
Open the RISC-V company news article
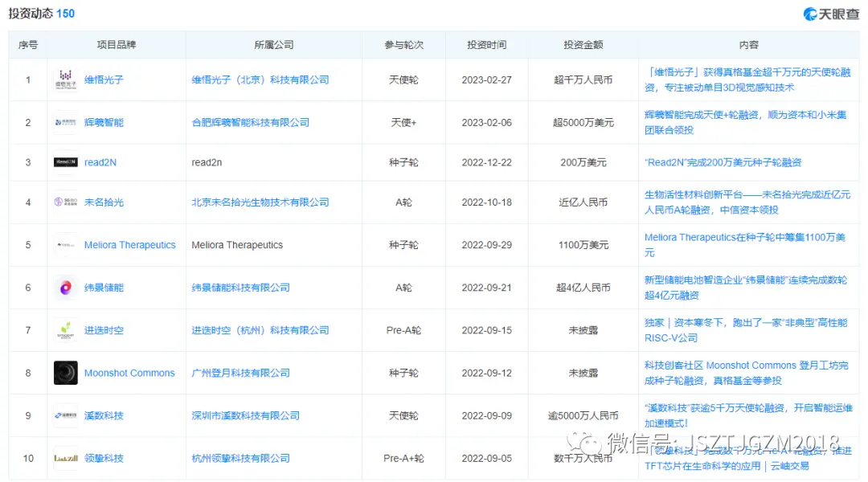746,330
